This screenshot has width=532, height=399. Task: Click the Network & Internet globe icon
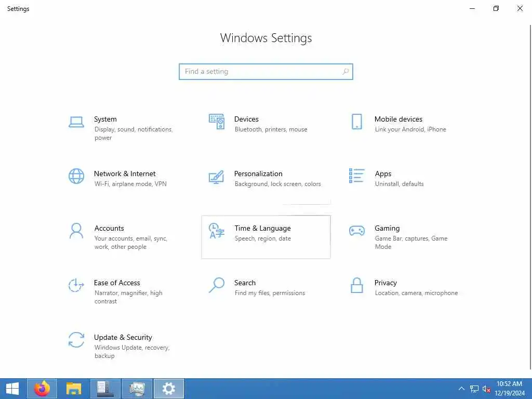tap(76, 176)
